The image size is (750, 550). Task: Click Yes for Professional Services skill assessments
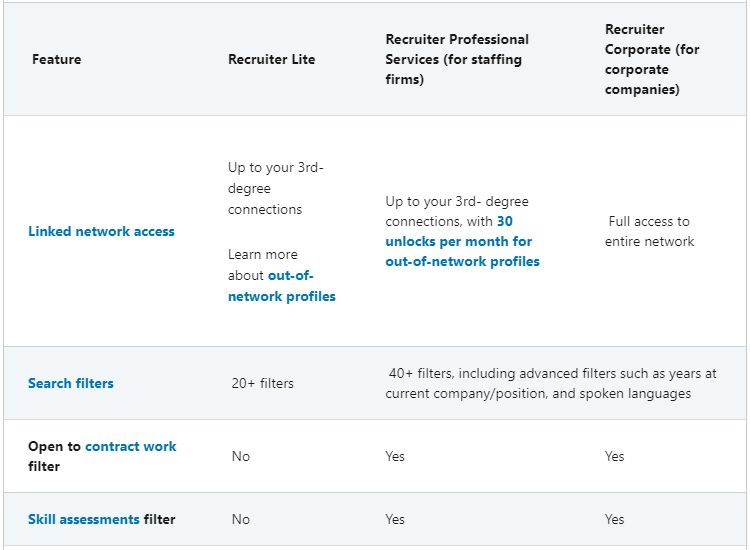(x=395, y=519)
